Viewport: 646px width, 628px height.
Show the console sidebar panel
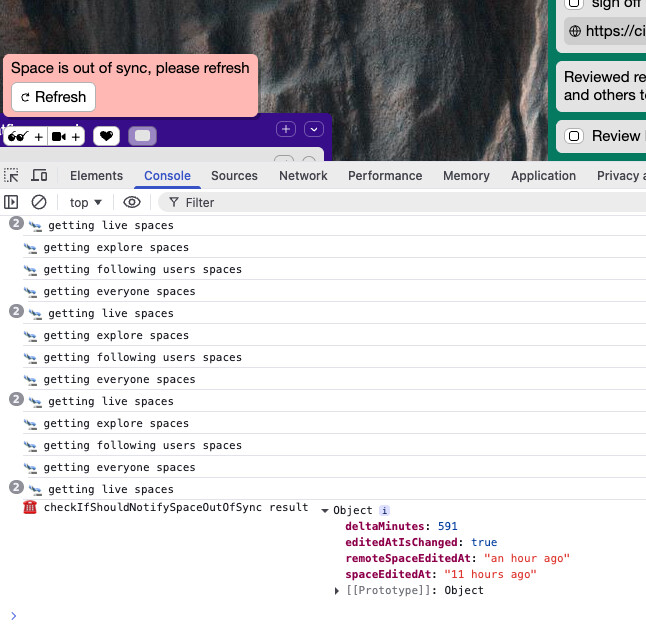point(12,202)
